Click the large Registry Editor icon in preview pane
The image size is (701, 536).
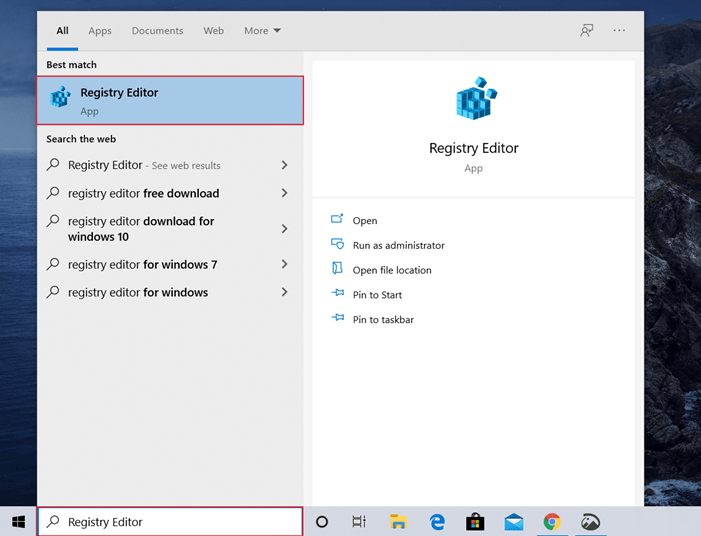476,98
